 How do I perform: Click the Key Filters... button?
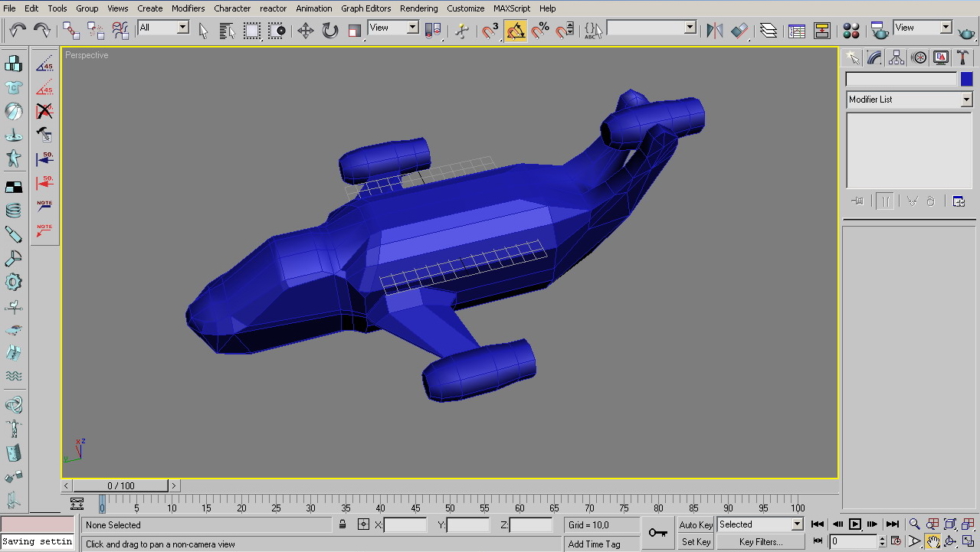pyautogui.click(x=760, y=542)
